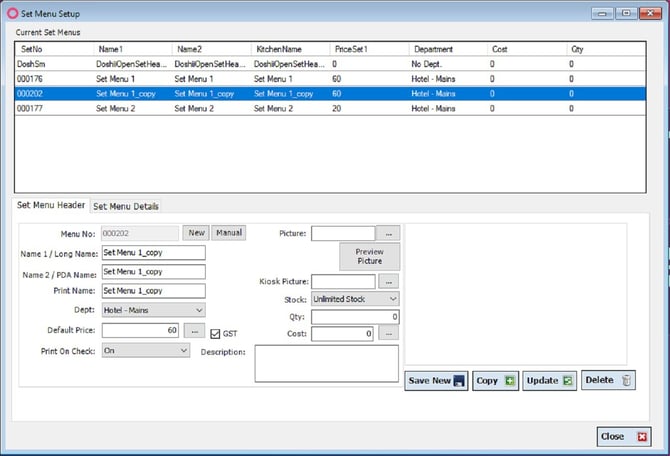Sort by the Department column header
The width and height of the screenshot is (670, 456).
(x=448, y=49)
